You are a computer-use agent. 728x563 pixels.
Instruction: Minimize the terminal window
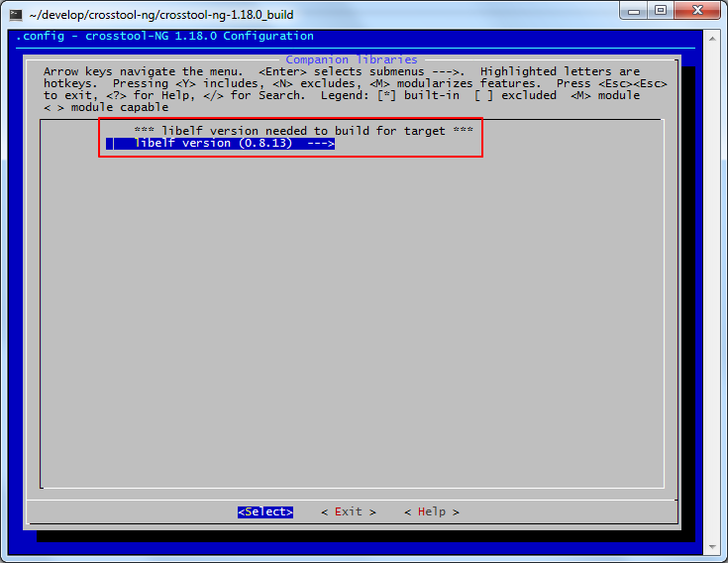click(x=634, y=11)
